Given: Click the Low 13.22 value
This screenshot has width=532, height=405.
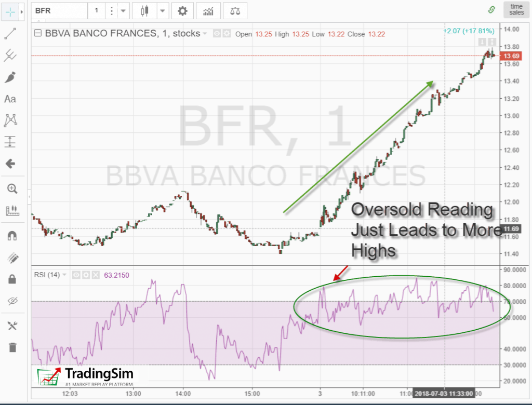Looking at the screenshot, I should click(x=336, y=34).
